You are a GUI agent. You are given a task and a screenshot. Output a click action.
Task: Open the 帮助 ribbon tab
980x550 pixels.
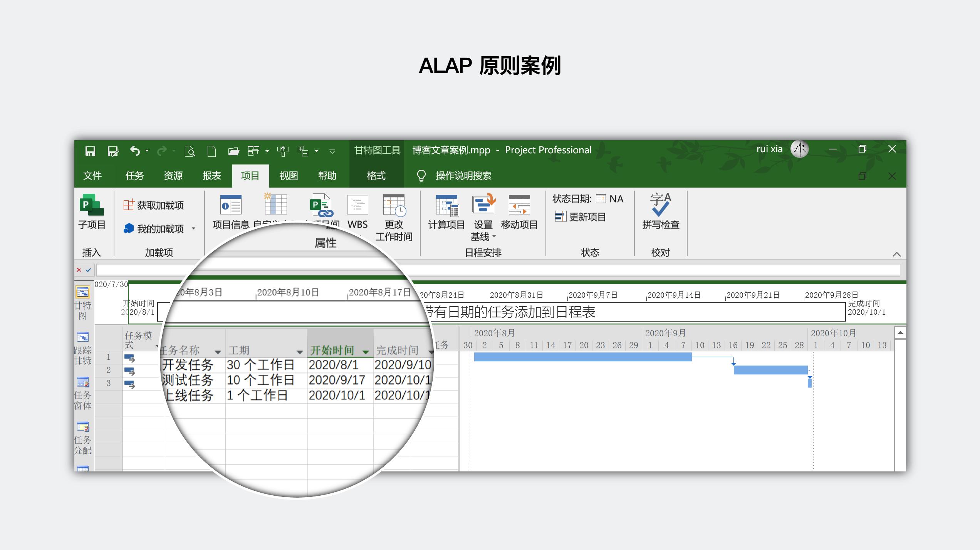[x=327, y=176]
